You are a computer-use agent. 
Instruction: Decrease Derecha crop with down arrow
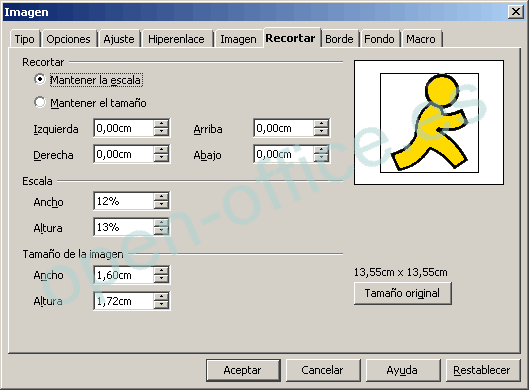[161, 158]
